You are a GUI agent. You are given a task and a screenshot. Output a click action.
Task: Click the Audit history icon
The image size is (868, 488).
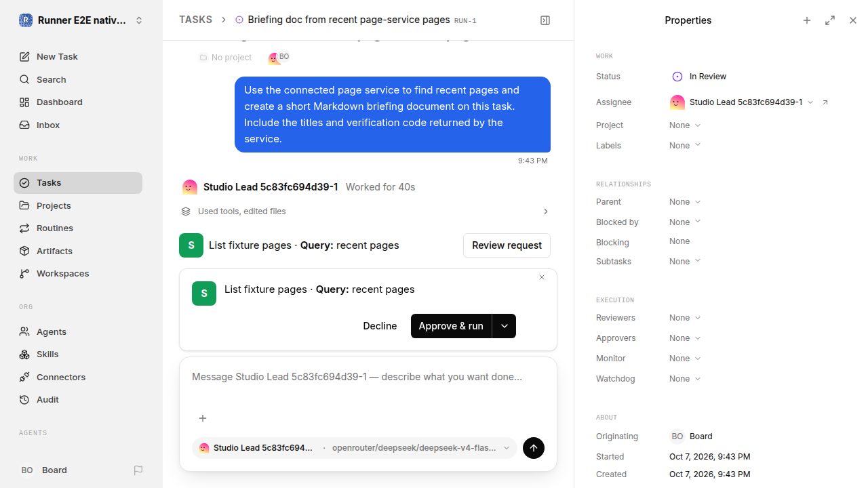24,400
